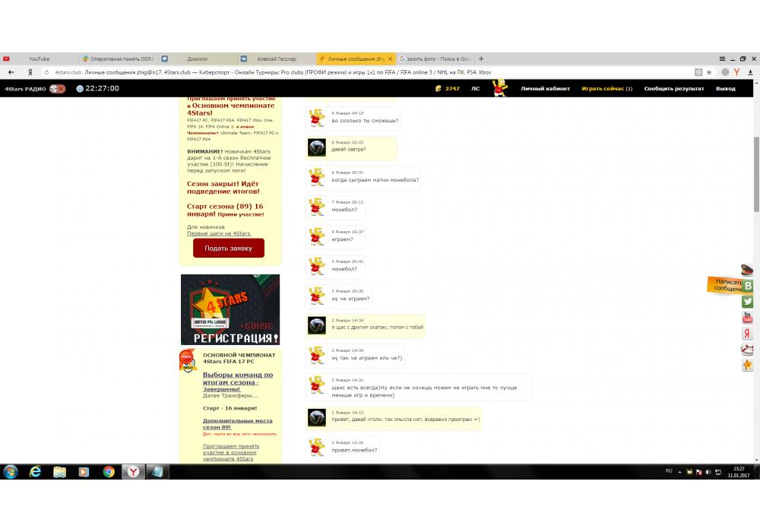Click the message 'привет.монебол?'
The image size is (760, 532).
point(354,450)
